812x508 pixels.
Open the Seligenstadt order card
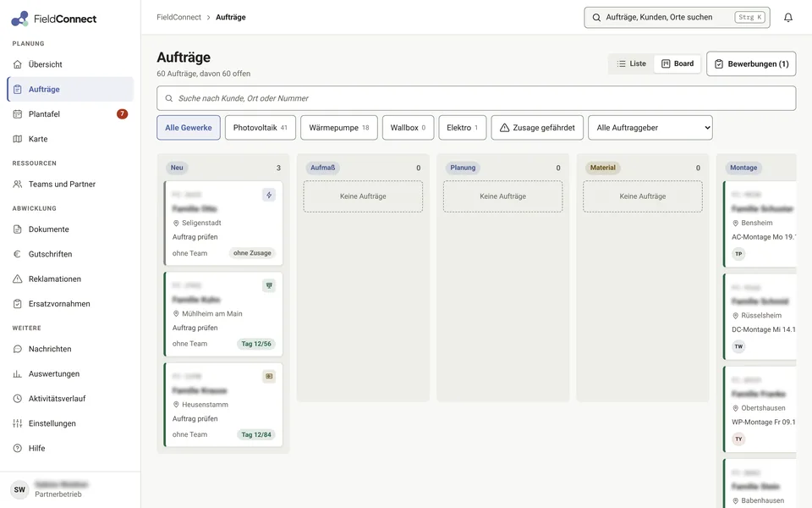pos(223,223)
